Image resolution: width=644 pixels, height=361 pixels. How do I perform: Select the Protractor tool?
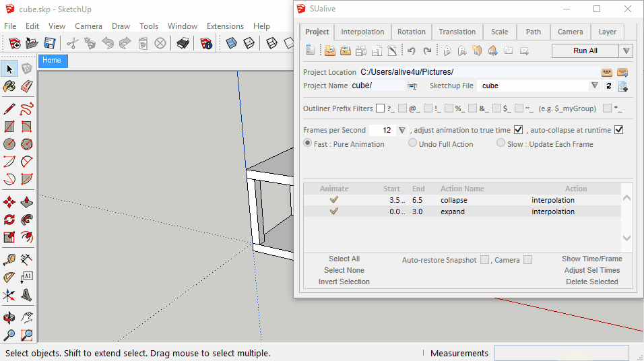[x=9, y=277]
